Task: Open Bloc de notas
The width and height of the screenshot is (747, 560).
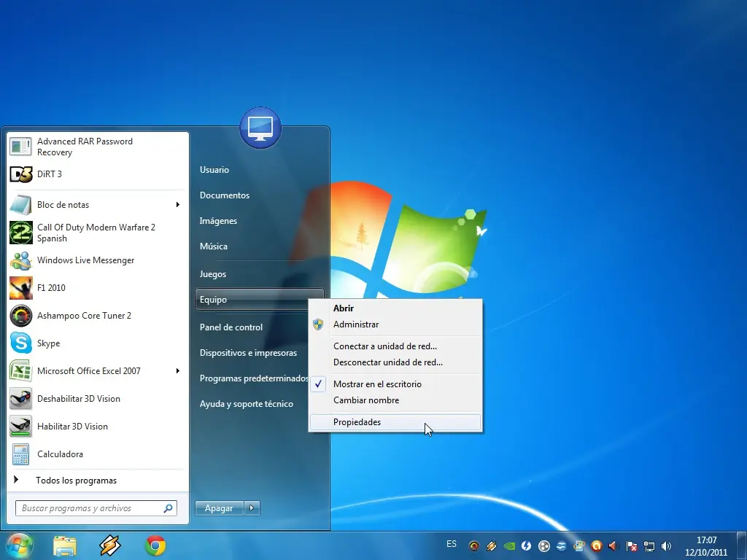Action: pos(98,205)
